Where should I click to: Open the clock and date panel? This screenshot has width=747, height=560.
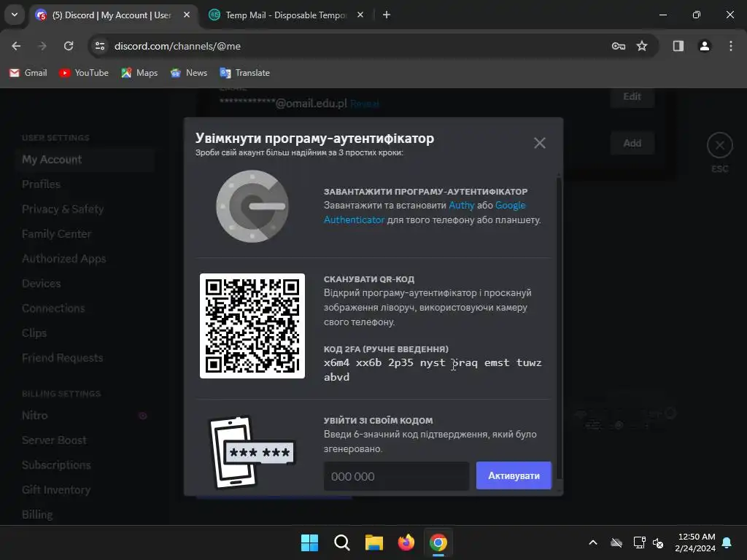[695, 542]
